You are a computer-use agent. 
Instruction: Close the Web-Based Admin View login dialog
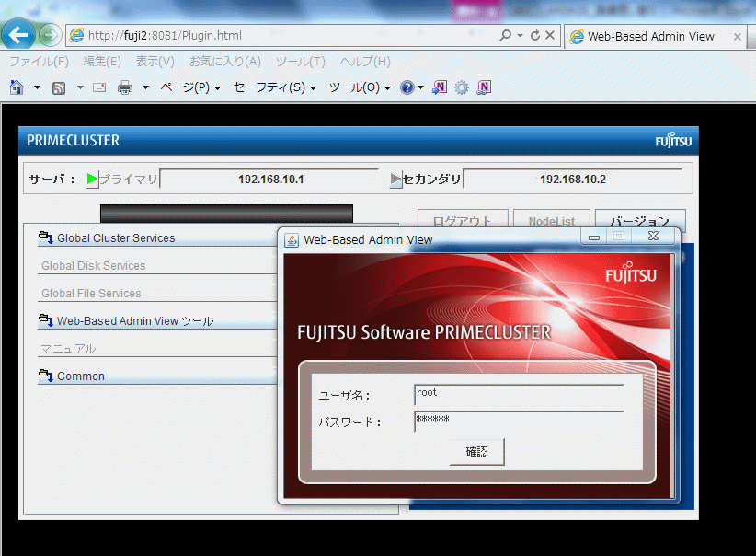(653, 236)
